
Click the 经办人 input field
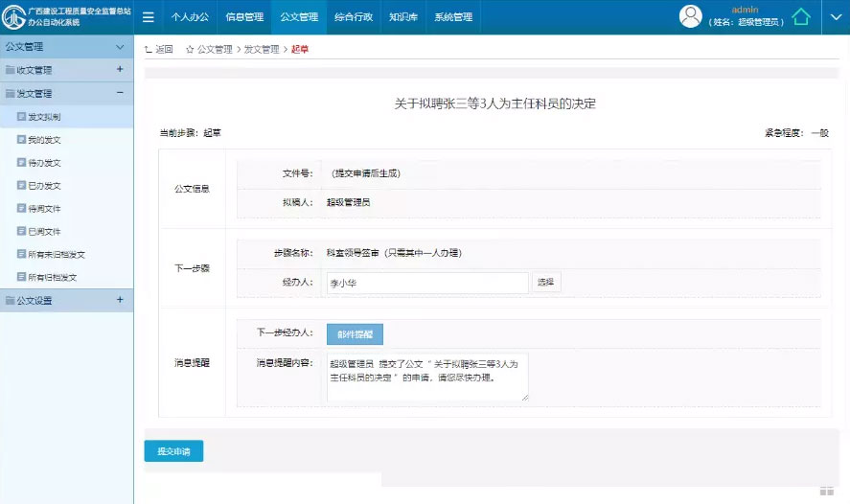tap(426, 283)
